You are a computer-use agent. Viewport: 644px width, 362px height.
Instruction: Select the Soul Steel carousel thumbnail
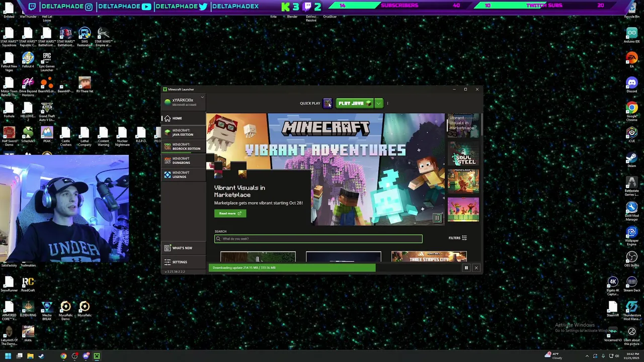click(x=463, y=153)
